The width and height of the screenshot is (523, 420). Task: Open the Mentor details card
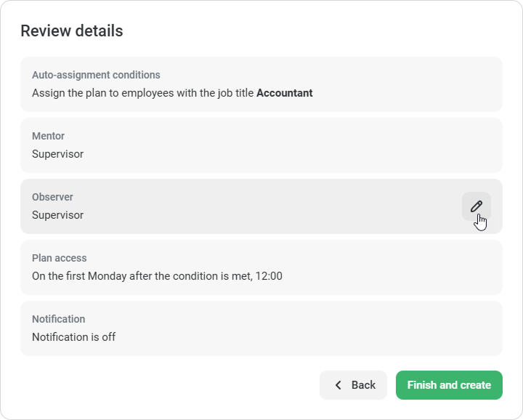(x=261, y=145)
